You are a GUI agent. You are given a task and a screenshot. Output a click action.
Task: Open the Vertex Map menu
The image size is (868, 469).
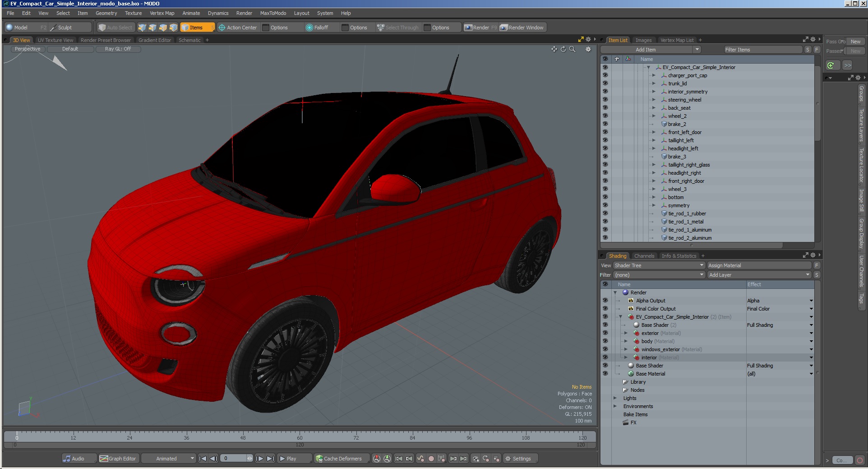click(x=162, y=13)
